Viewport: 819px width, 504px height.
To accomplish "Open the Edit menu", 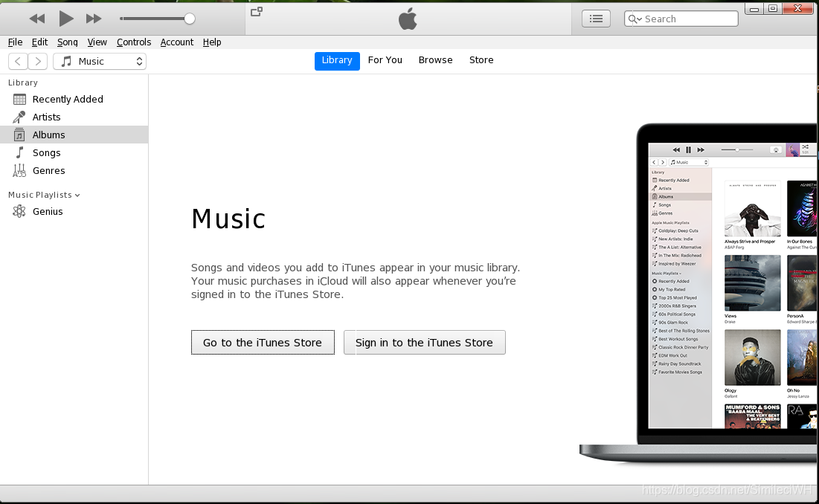I will click(39, 42).
